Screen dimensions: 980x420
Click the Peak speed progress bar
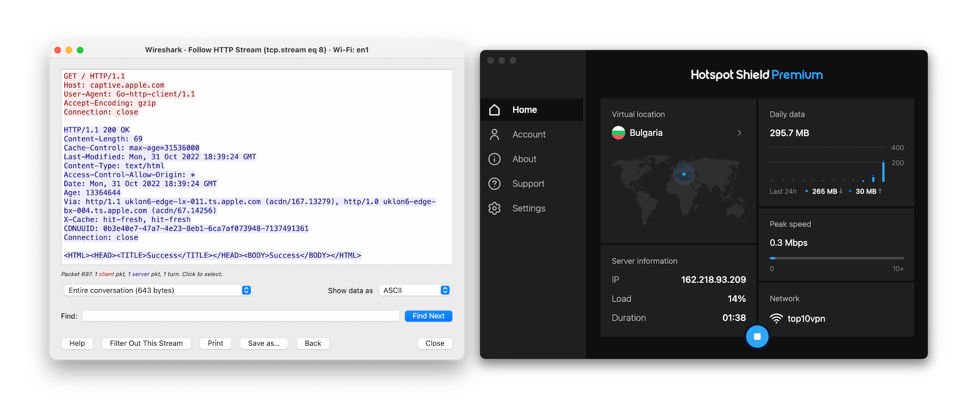coord(836,258)
